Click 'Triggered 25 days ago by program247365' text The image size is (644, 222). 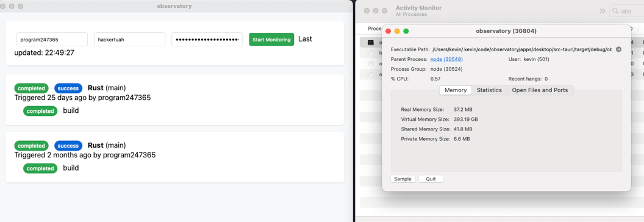click(82, 98)
